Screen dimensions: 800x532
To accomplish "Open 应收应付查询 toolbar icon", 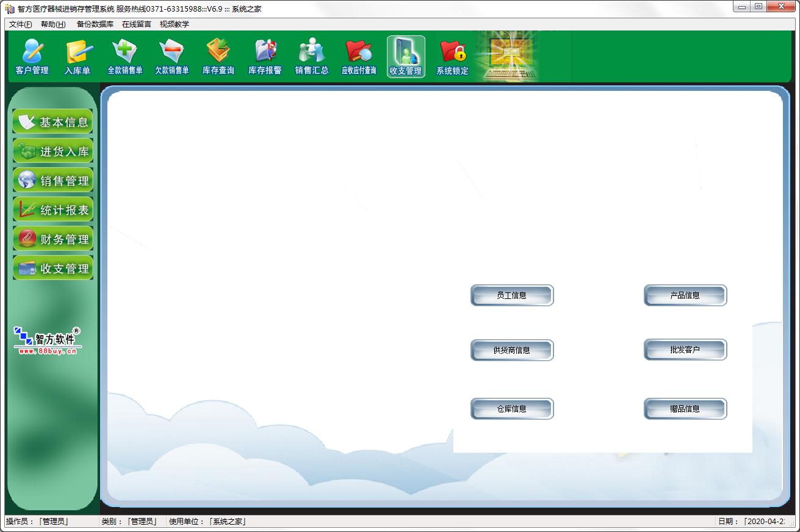I will coord(359,57).
